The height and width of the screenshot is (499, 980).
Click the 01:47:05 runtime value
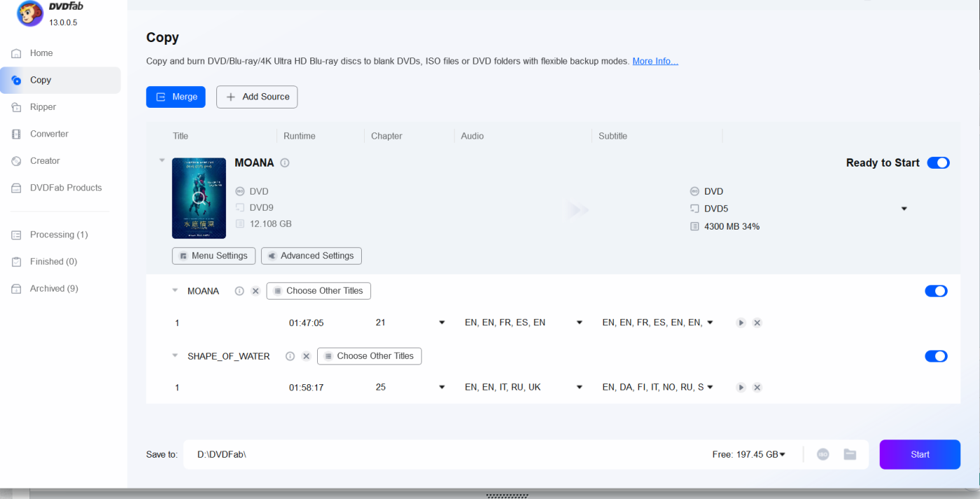[x=307, y=323]
